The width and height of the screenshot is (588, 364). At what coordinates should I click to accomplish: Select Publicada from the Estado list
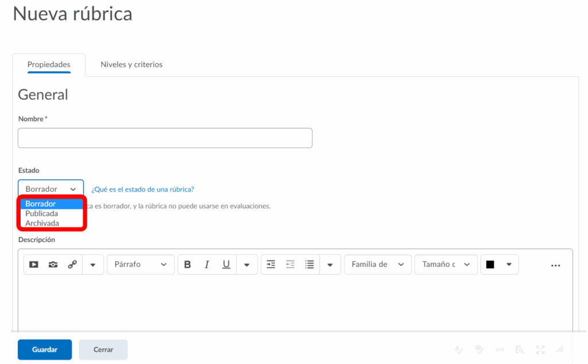pos(41,214)
